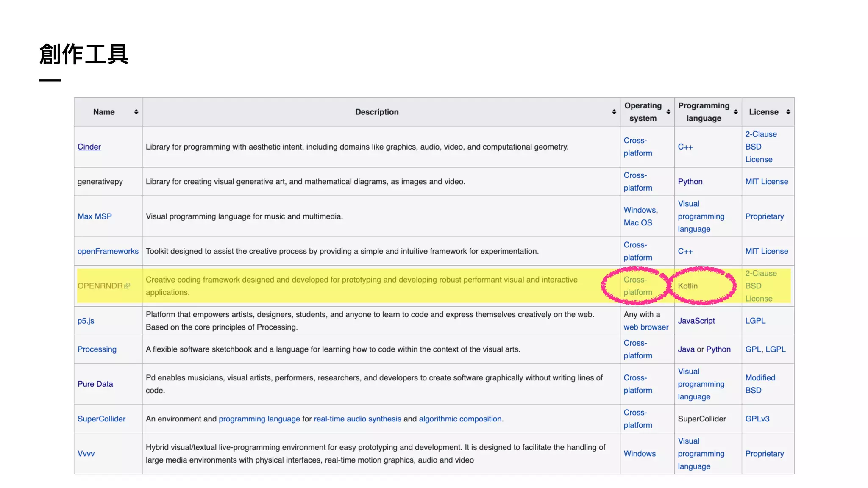Sort by Operating system column arrows
This screenshot has height=488, width=868.
pyautogui.click(x=668, y=112)
